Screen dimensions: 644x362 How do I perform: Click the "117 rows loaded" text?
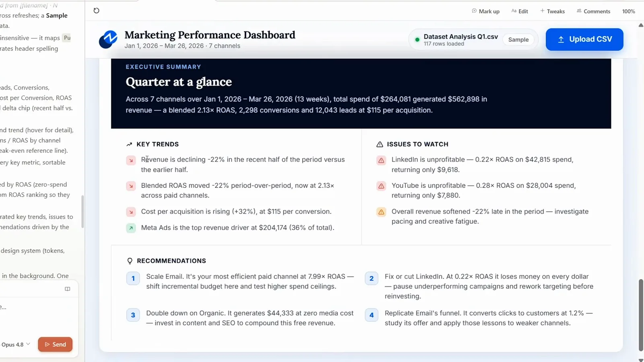click(444, 44)
